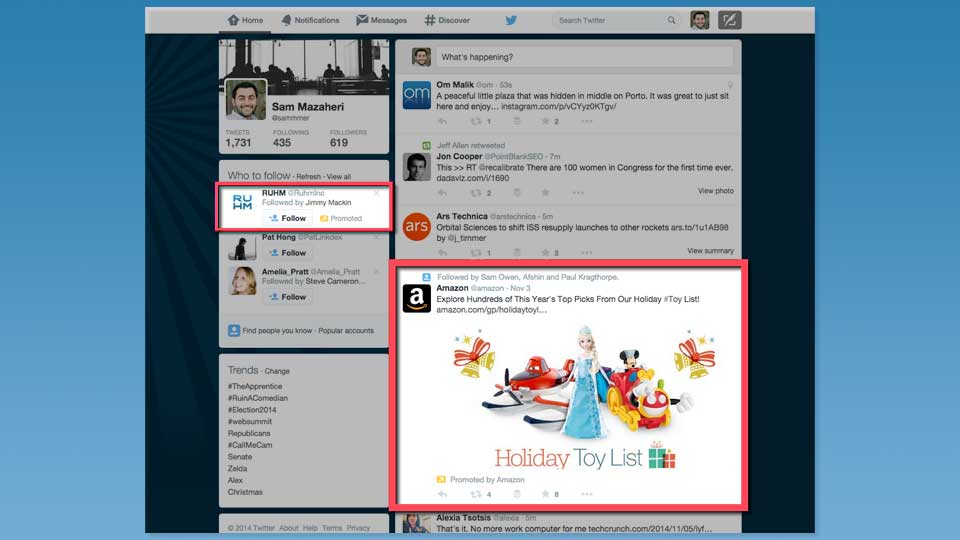Open the Notifications tab
The height and width of the screenshot is (540, 960).
pos(310,20)
